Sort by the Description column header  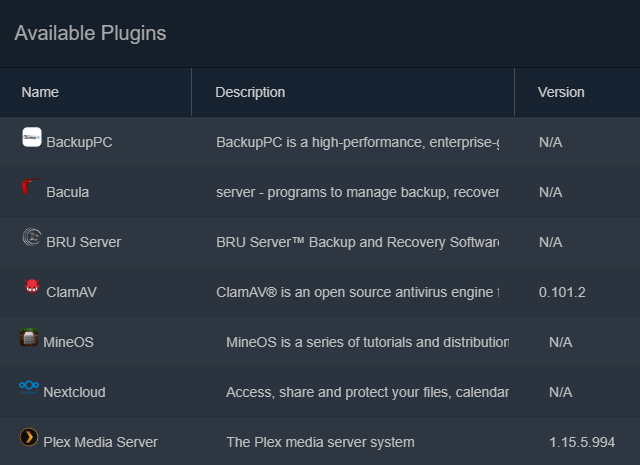coord(250,93)
